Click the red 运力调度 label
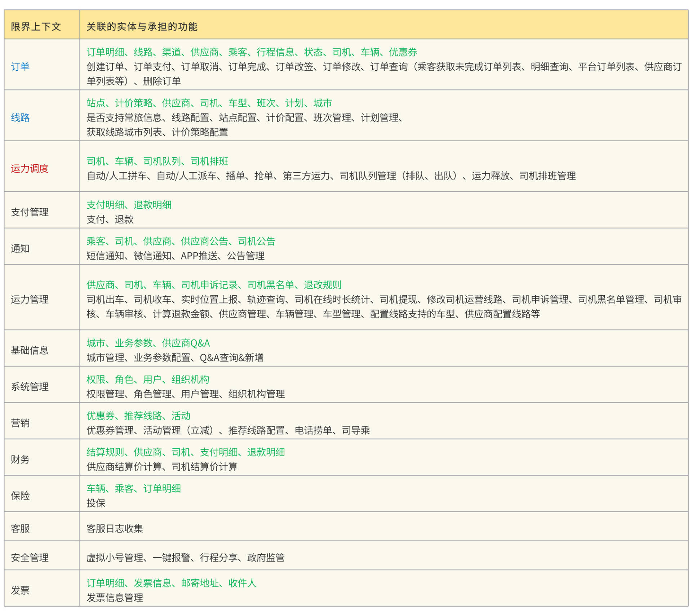Viewport: 692px width, 616px height. coord(30,168)
